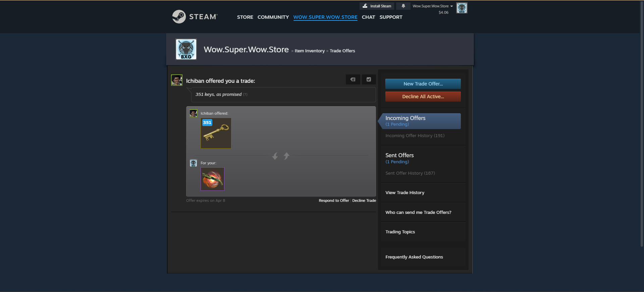644x292 pixels.
Task: Click 'Ichiban offered you a trade:' heading
Action: [x=220, y=81]
